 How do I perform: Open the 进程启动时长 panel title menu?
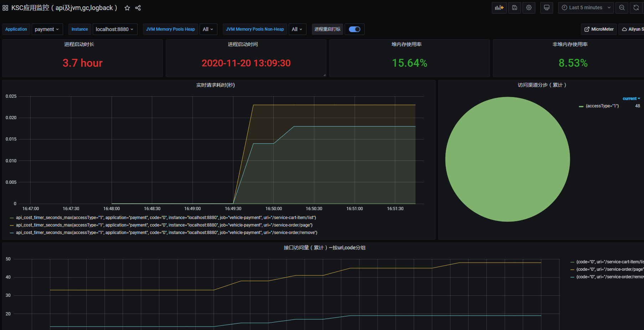coord(79,44)
